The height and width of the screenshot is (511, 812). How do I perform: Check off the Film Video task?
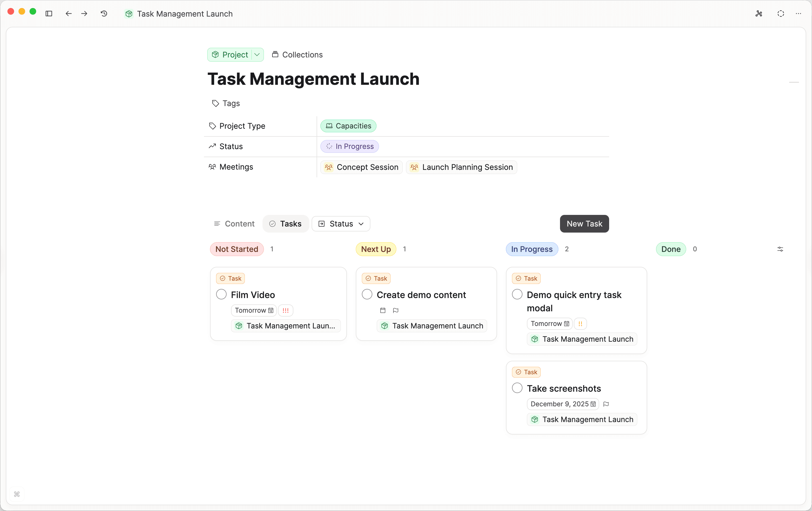(221, 294)
